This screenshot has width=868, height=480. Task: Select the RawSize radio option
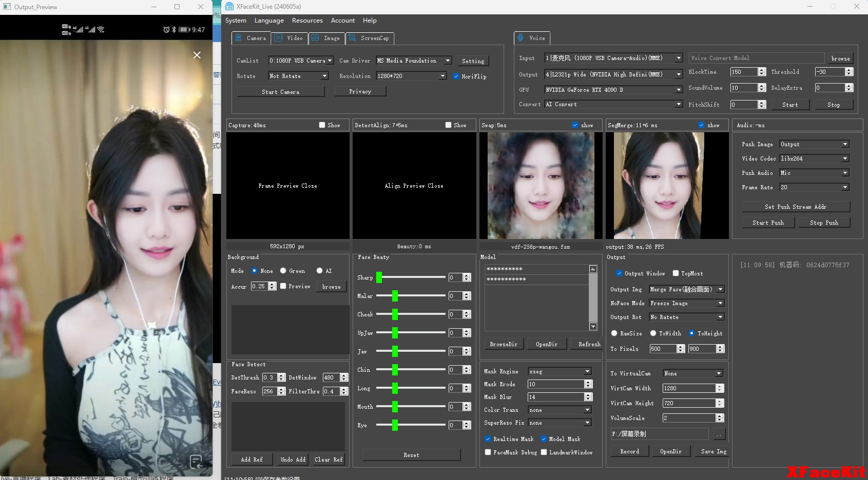[614, 333]
